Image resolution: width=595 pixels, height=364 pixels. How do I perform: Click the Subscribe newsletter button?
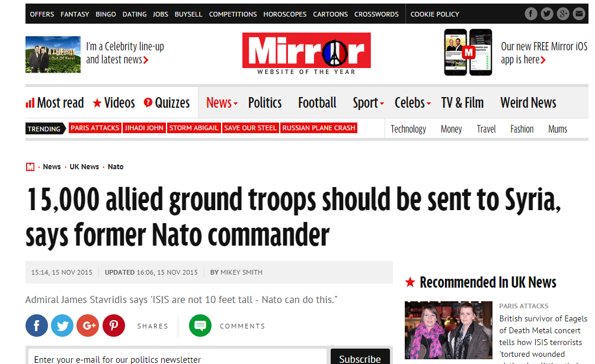click(x=360, y=357)
